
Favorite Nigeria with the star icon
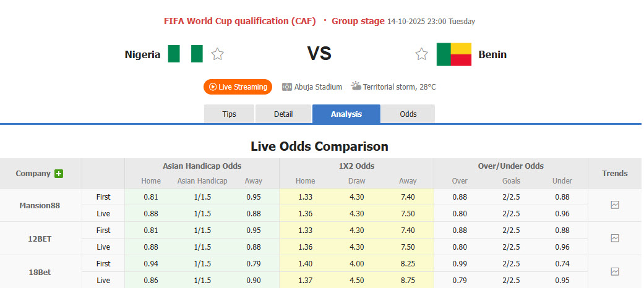217,54
